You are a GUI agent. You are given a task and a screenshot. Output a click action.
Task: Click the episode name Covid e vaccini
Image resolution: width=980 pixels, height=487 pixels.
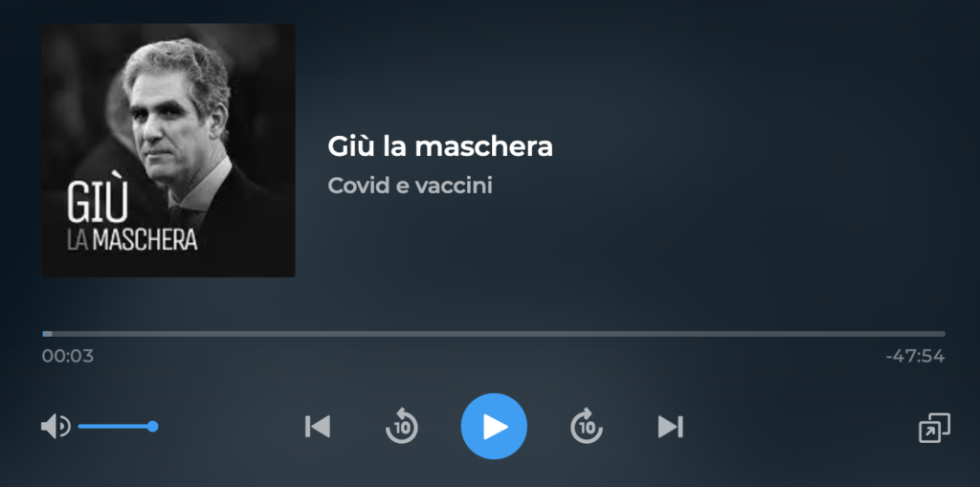(410, 185)
